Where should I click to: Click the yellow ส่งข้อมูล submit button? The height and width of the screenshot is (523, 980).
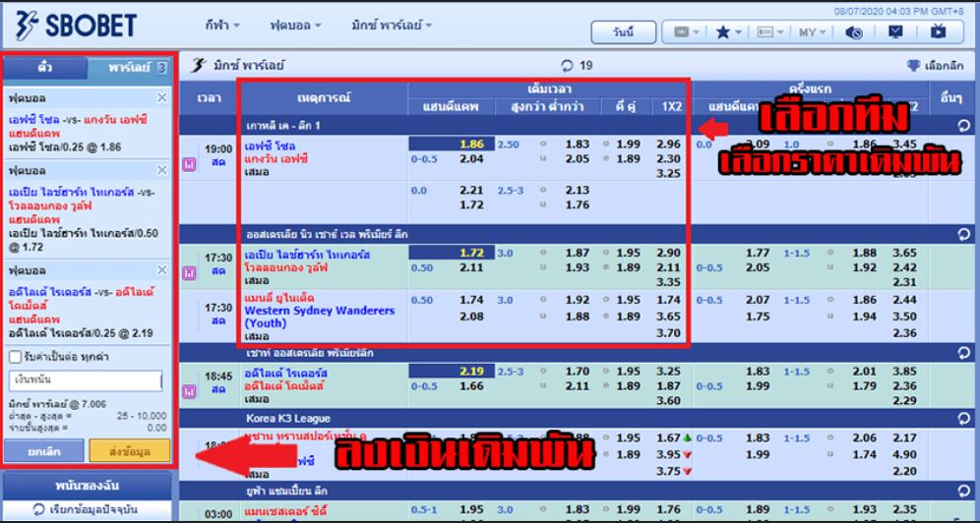coord(129,451)
